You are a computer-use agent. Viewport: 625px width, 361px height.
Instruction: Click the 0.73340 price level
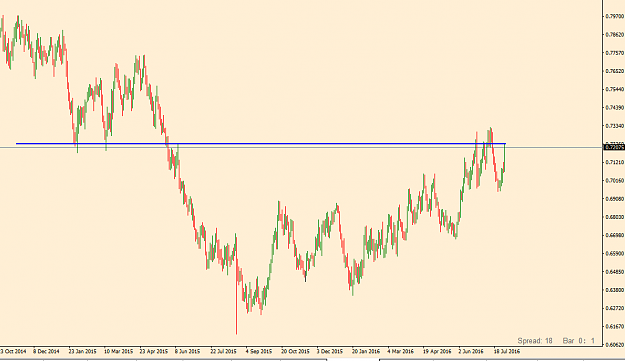(x=614, y=126)
